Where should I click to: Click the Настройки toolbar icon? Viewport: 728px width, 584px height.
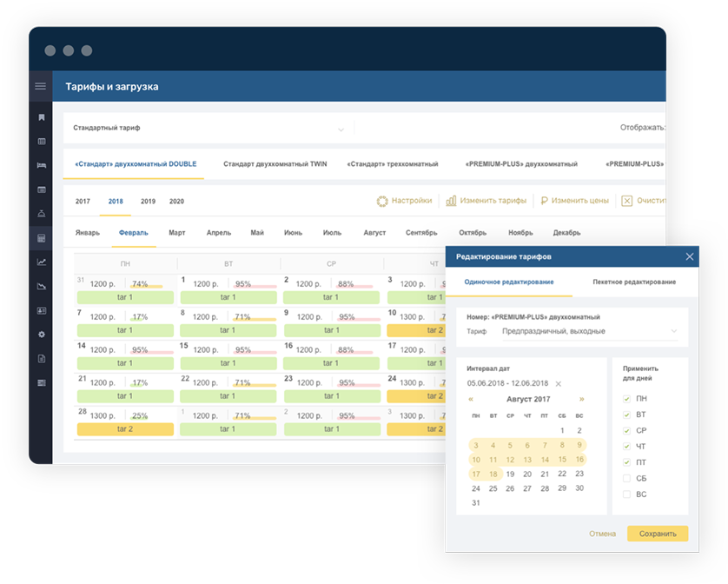(x=382, y=201)
